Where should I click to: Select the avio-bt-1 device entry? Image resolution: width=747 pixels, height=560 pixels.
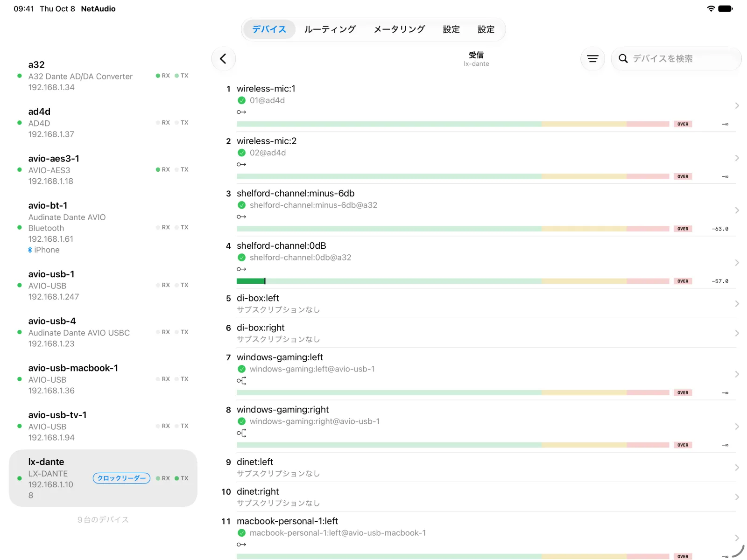click(103, 227)
